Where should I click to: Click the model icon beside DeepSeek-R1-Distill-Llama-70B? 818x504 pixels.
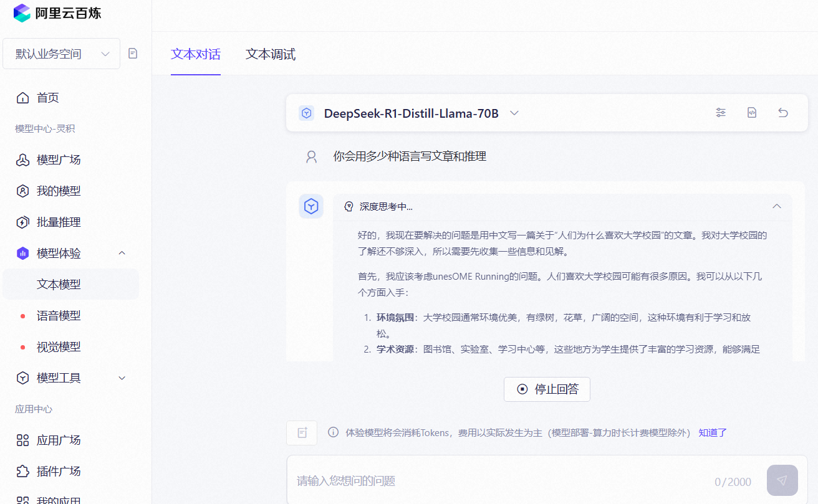[x=306, y=113]
